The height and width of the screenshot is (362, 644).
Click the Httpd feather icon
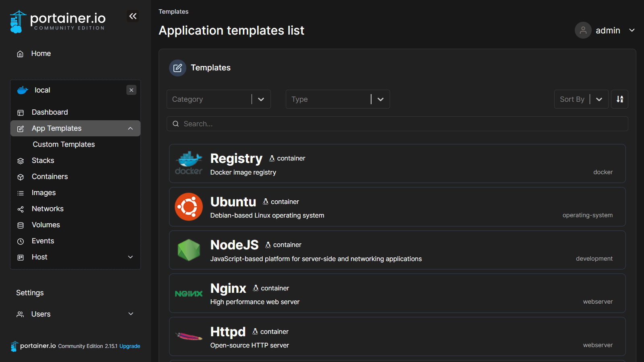tap(189, 336)
